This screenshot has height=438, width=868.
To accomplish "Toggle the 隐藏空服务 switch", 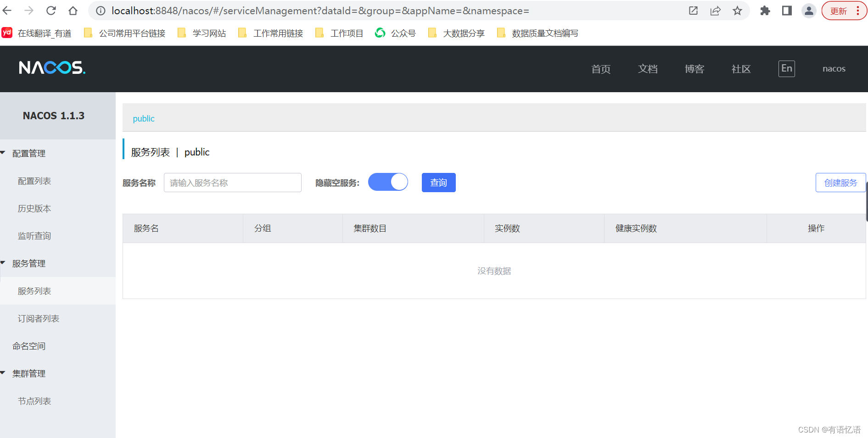I will (388, 182).
